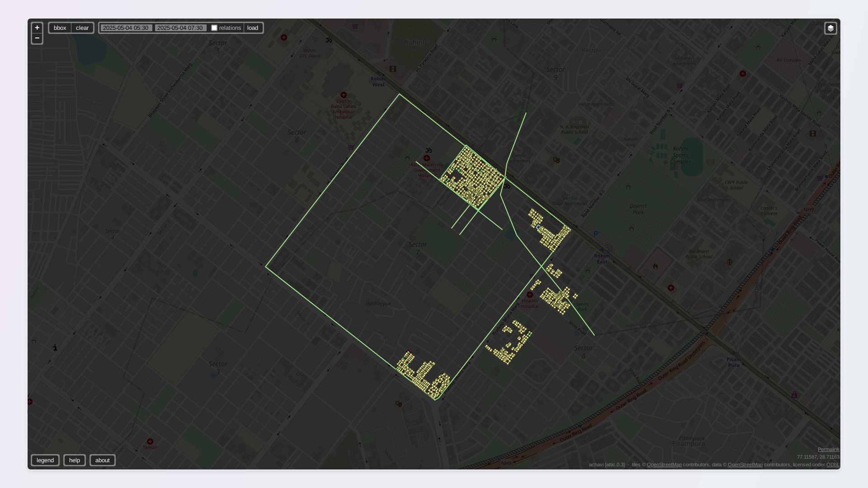Click the theatre masks icon by Sector 9
This screenshot has width=868, height=488.
point(557,160)
